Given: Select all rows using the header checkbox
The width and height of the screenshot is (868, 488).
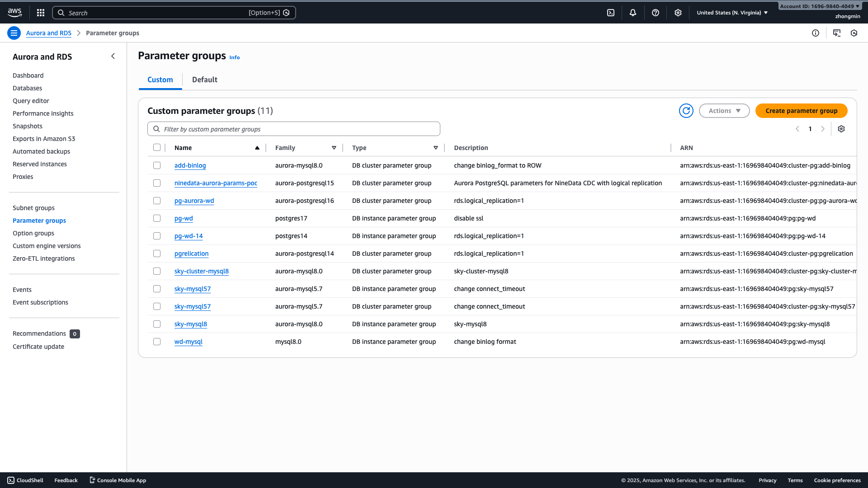Looking at the screenshot, I should (x=157, y=147).
